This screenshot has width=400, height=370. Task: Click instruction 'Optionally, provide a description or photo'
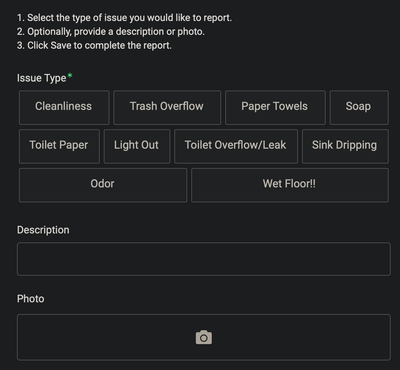click(x=116, y=32)
